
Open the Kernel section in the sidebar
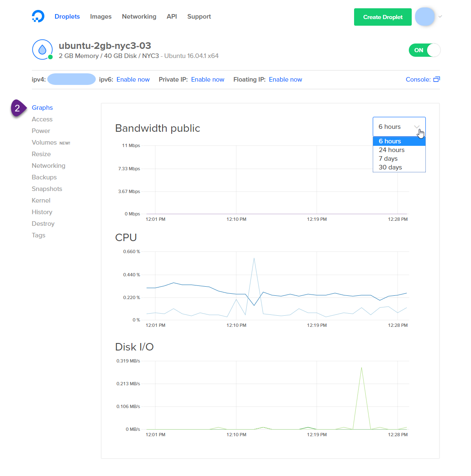pos(41,200)
